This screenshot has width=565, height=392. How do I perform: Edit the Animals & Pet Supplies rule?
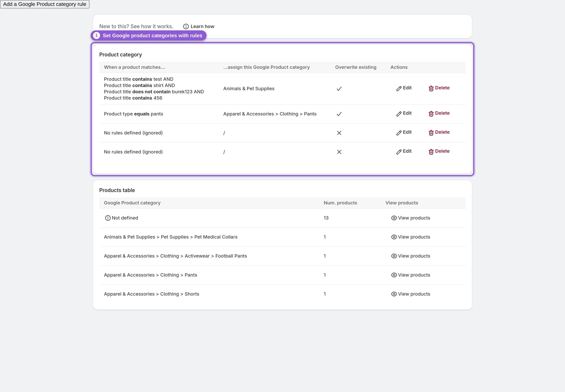(x=404, y=88)
